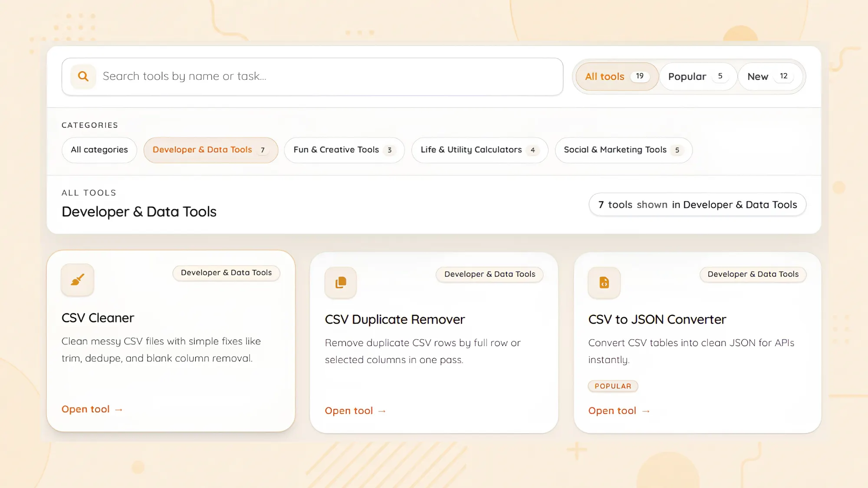
Task: Click the 'Convert CSV tables' description text
Action: 691,351
